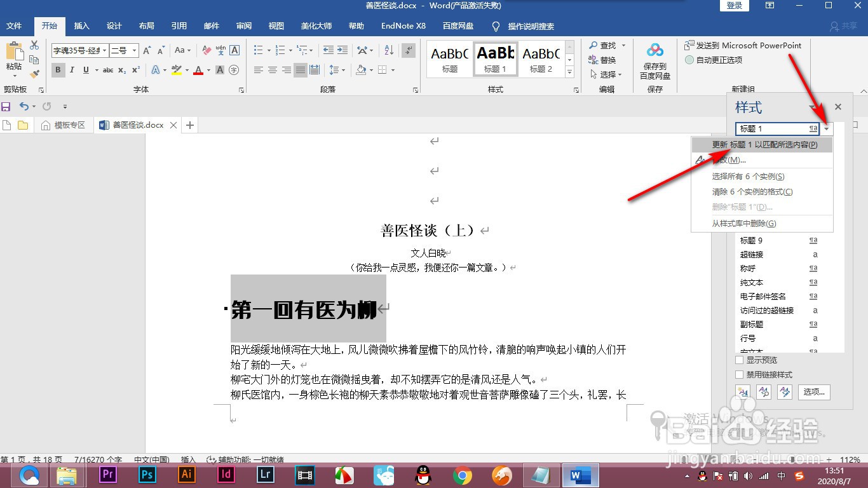This screenshot has height=488, width=868.
Task: Apply character shading icon
Action: tap(220, 70)
